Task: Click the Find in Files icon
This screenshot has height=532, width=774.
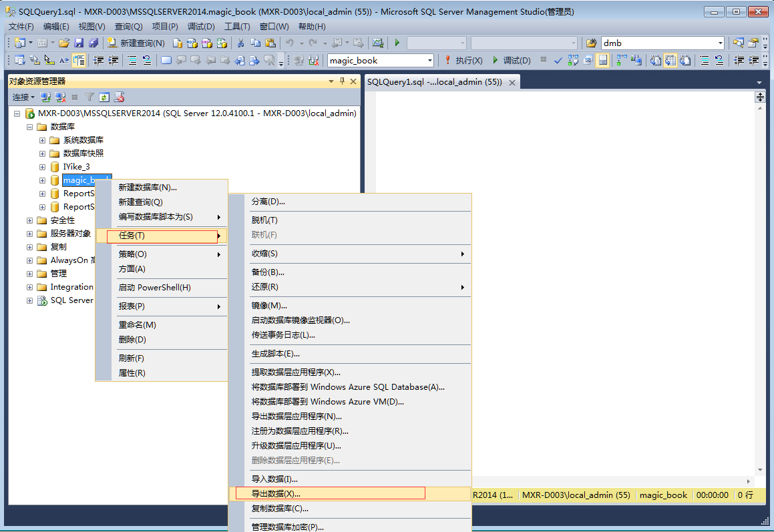Action: pos(591,43)
